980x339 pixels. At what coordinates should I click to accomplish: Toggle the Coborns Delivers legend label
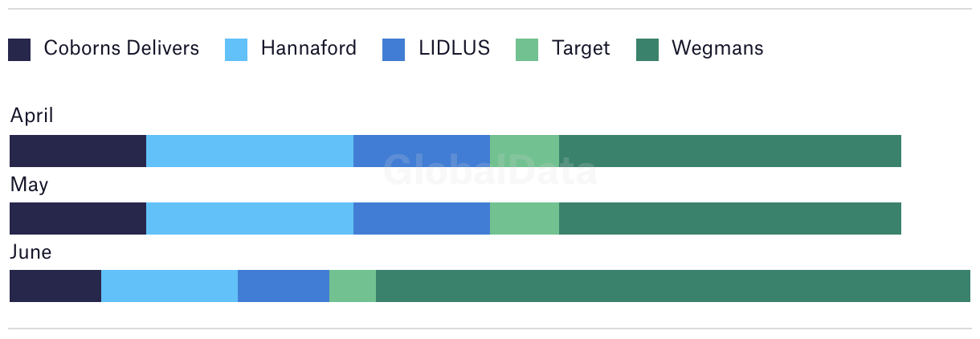[121, 48]
